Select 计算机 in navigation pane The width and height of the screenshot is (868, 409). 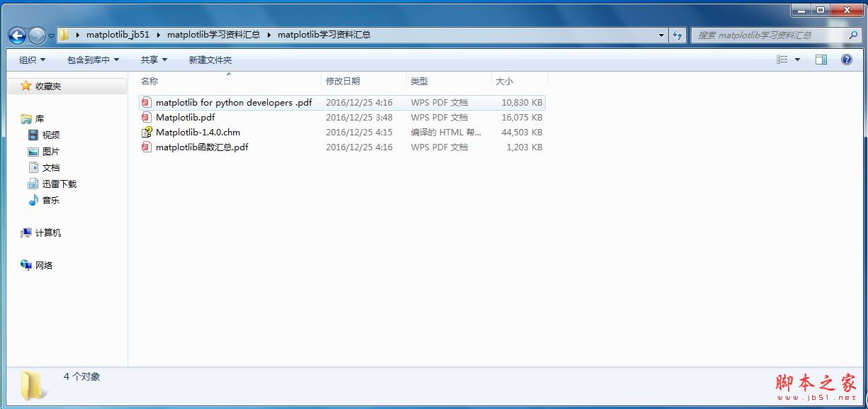48,233
